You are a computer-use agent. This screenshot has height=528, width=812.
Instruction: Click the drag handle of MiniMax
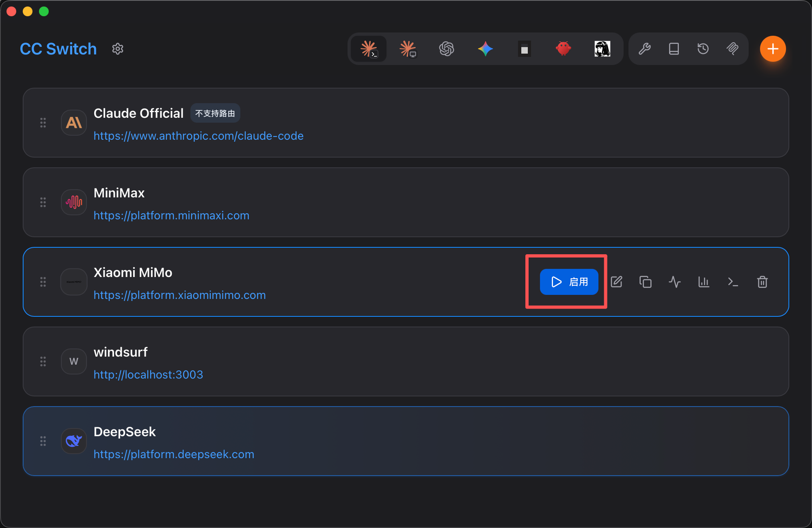pos(43,202)
